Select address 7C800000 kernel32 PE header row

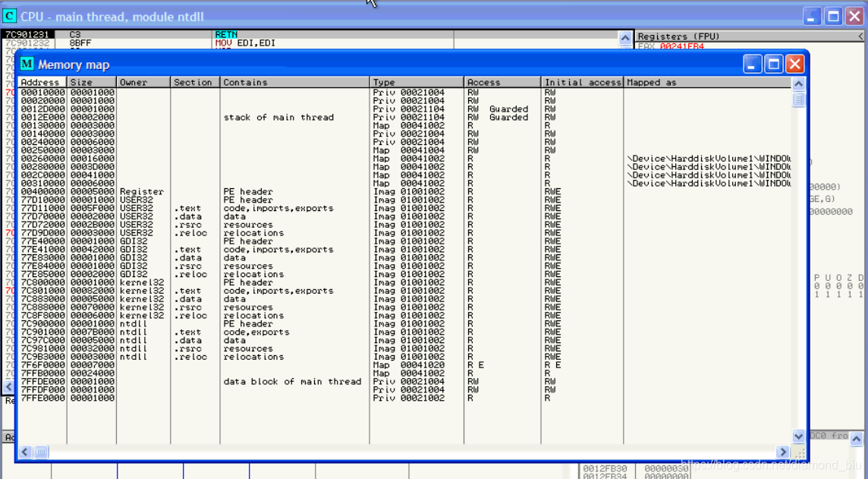405,282
